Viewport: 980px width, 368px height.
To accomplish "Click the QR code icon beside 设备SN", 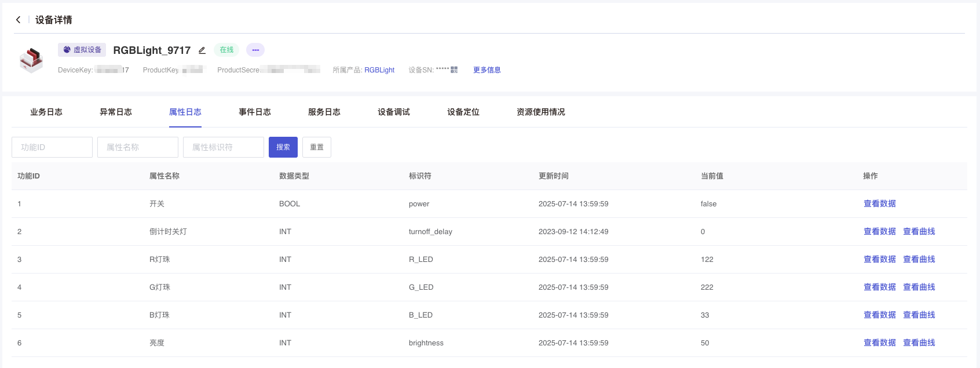I will pyautogui.click(x=454, y=70).
